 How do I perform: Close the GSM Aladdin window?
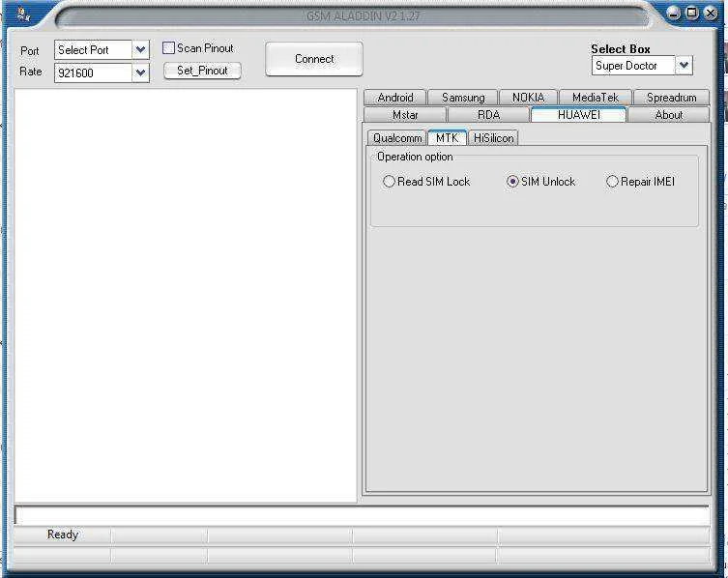click(711, 13)
